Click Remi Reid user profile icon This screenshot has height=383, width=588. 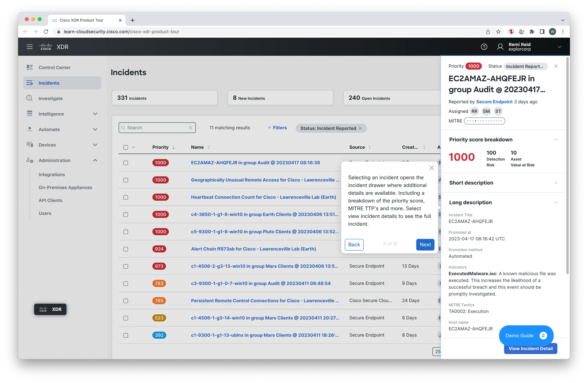(500, 47)
